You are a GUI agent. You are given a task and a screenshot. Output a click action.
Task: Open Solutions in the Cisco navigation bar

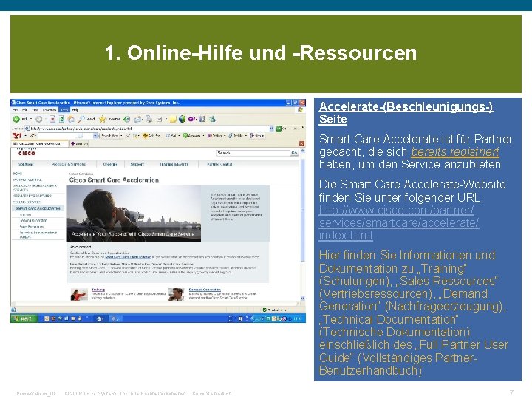click(26, 164)
